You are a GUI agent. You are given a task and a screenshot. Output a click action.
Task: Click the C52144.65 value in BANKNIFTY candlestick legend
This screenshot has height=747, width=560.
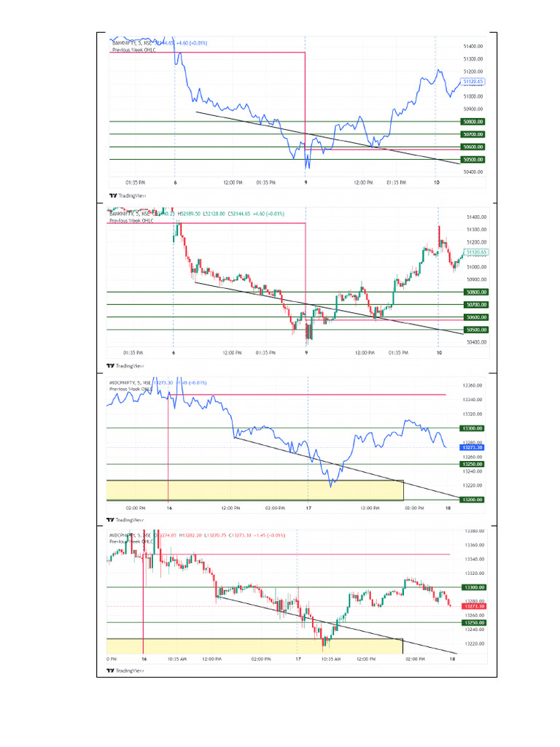[238, 214]
